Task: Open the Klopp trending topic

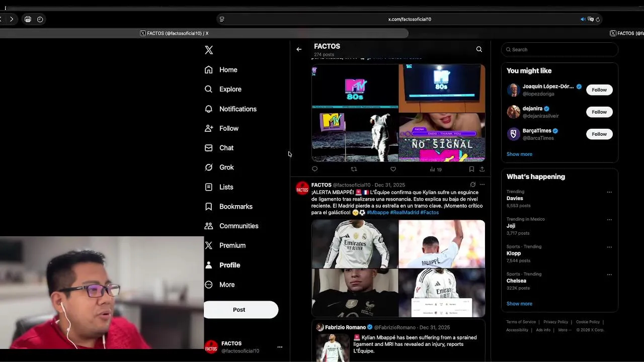Action: pyautogui.click(x=559, y=253)
